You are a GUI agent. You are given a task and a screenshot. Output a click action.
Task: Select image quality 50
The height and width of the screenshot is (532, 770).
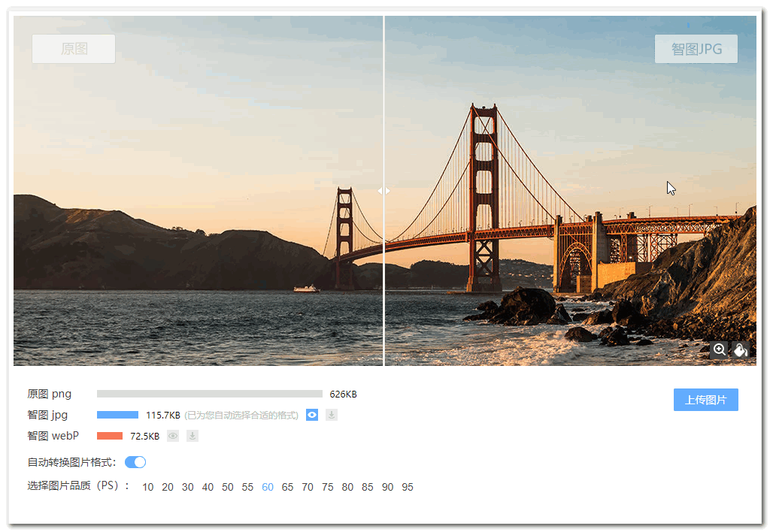pos(227,488)
